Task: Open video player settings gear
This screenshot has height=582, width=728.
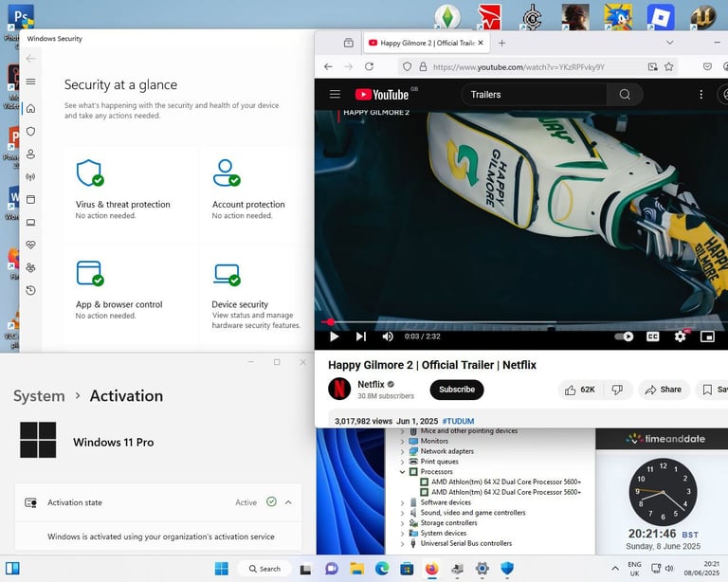Action: coord(681,336)
